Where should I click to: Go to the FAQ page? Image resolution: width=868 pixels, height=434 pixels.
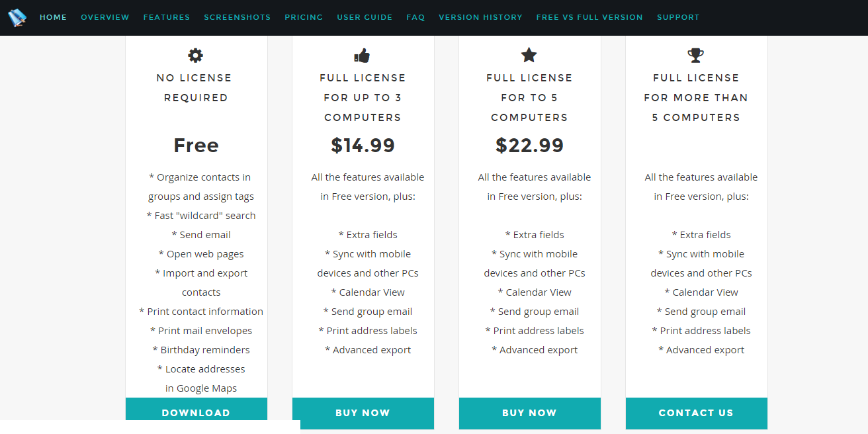click(x=415, y=17)
